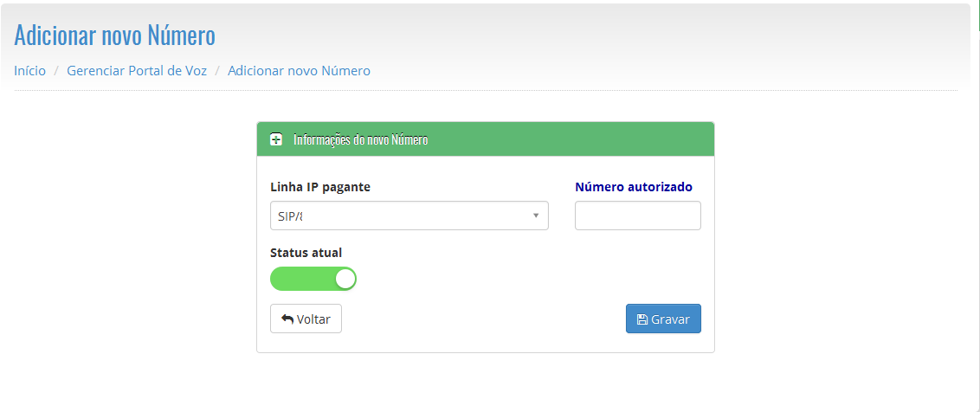Viewport: 980px width, 412px height.
Task: Click the small arrow in the SIP select box
Action: pos(535,216)
